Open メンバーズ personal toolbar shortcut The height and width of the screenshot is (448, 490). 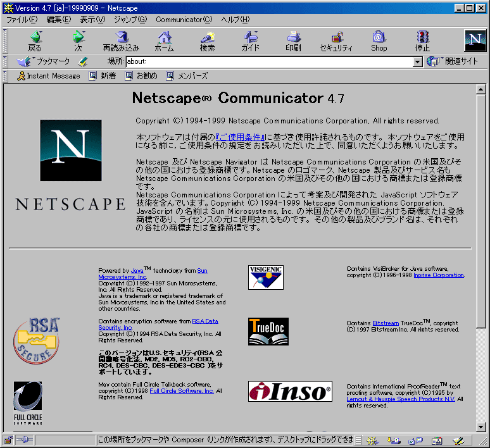pyautogui.click(x=187, y=76)
